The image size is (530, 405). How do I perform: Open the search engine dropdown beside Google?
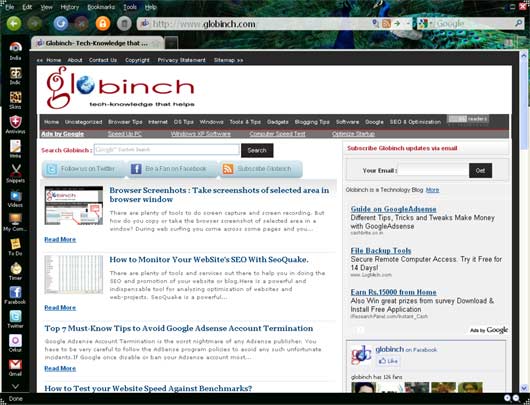pos(432,24)
